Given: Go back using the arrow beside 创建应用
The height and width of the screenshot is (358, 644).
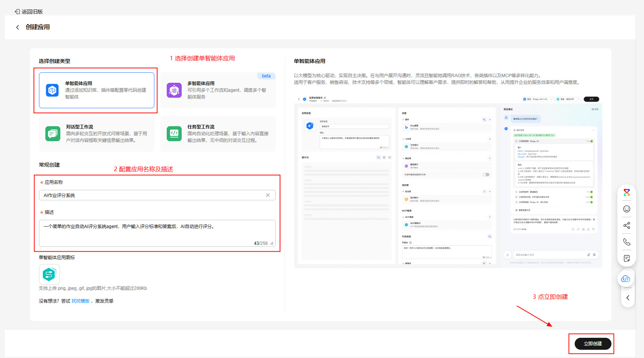Looking at the screenshot, I should point(18,27).
